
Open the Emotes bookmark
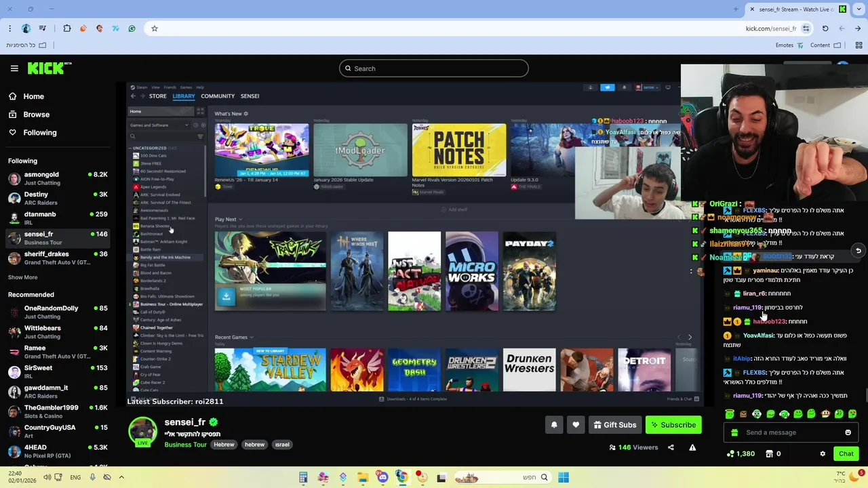pyautogui.click(x=790, y=45)
